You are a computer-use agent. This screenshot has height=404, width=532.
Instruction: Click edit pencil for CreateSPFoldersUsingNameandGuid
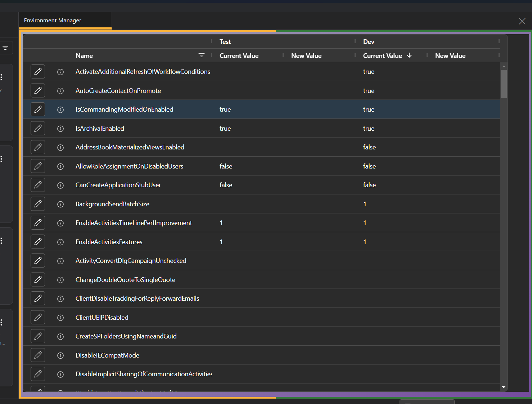38,336
